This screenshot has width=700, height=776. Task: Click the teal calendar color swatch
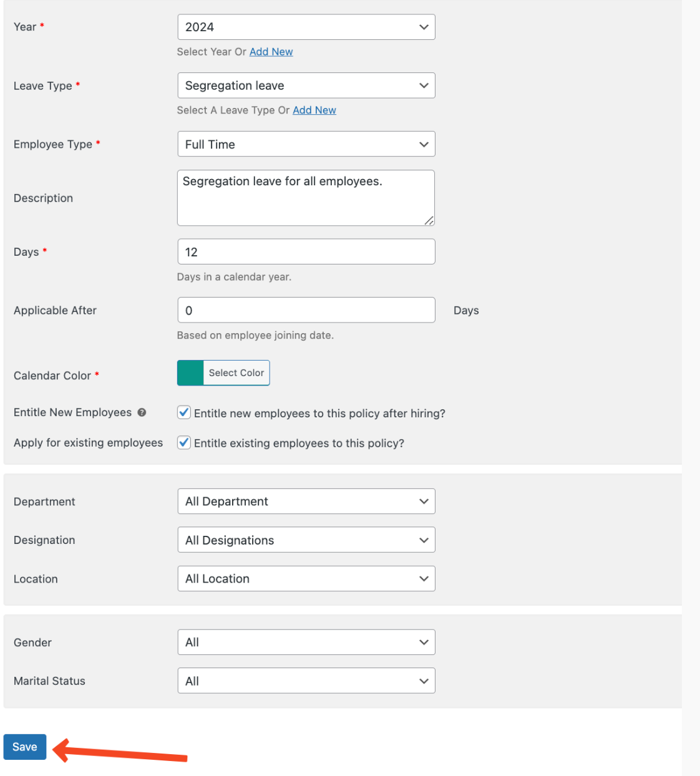coord(190,373)
